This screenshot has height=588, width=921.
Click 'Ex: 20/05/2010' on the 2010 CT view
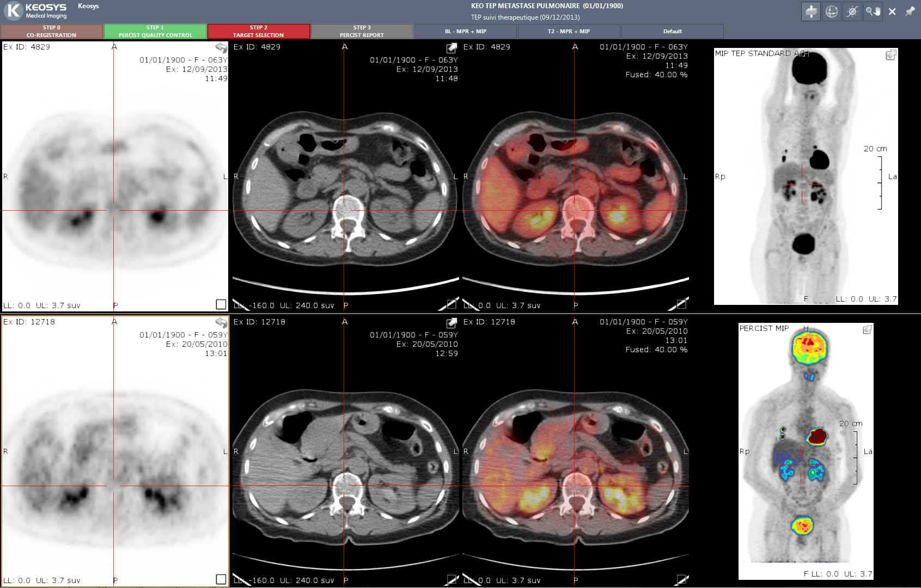tap(427, 344)
